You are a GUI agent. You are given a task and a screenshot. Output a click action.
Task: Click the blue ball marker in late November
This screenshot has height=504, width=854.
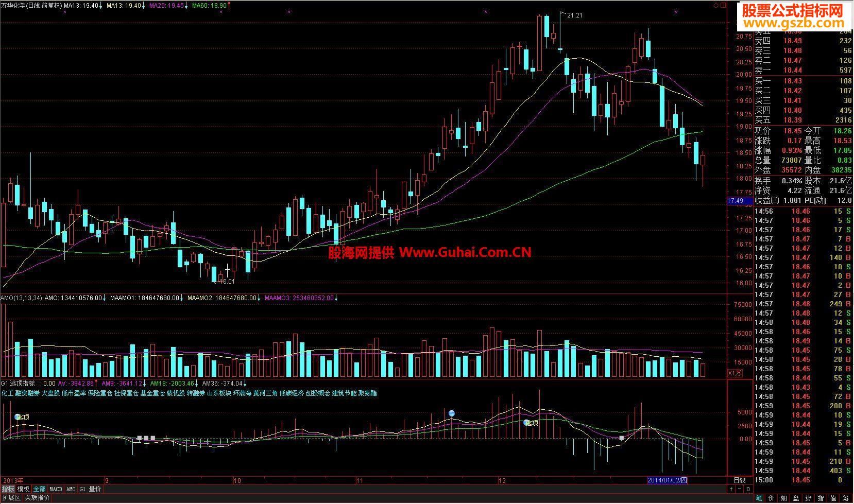(452, 413)
